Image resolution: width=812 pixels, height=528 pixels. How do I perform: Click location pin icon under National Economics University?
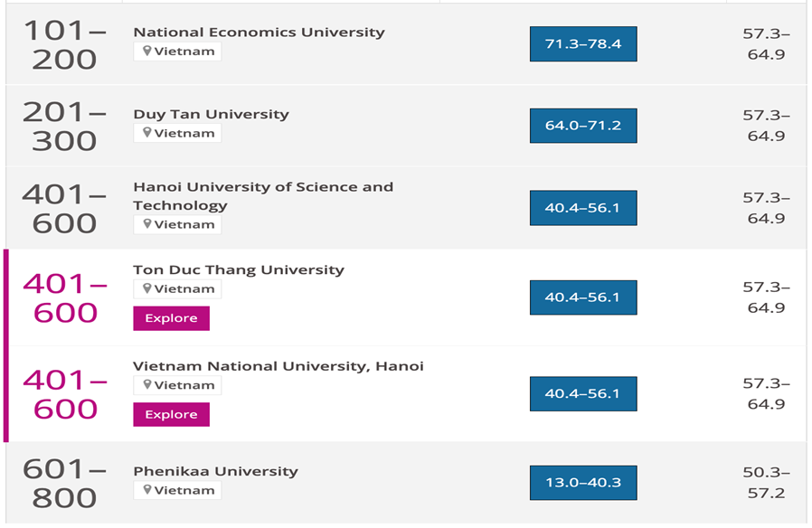click(x=147, y=51)
